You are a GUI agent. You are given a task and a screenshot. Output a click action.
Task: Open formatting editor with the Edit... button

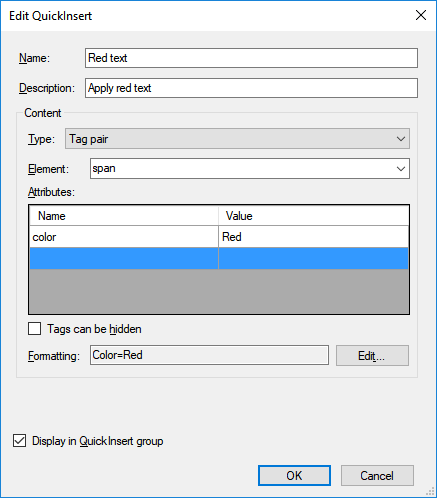(x=372, y=356)
